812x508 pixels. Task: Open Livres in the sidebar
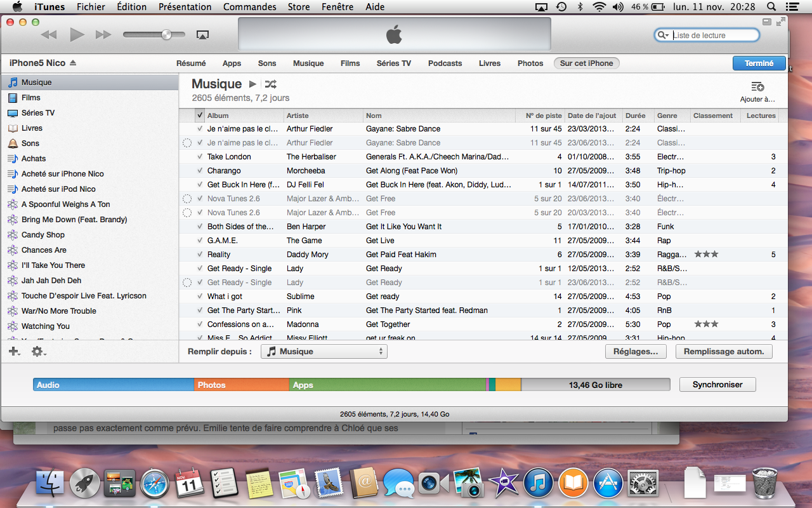pos(89,128)
